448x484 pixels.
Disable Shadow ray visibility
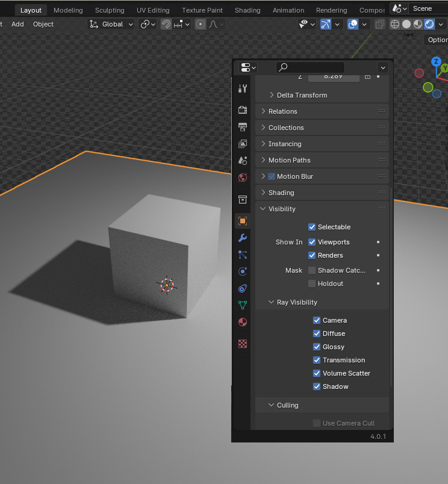(317, 386)
